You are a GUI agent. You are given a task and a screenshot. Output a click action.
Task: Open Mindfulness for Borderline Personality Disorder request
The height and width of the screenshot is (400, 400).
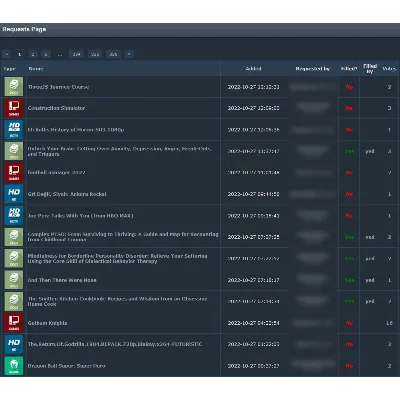point(117,259)
